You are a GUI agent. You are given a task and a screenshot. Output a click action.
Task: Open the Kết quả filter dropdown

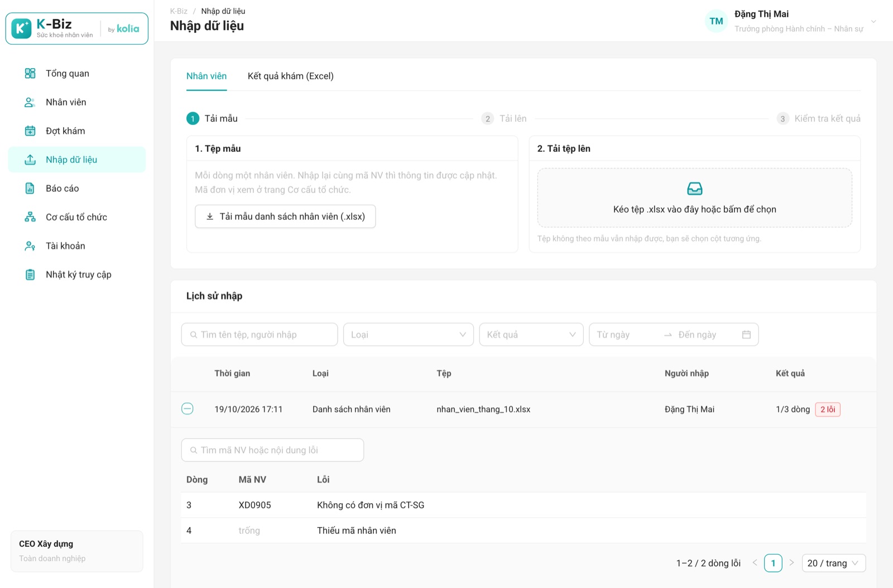point(531,335)
